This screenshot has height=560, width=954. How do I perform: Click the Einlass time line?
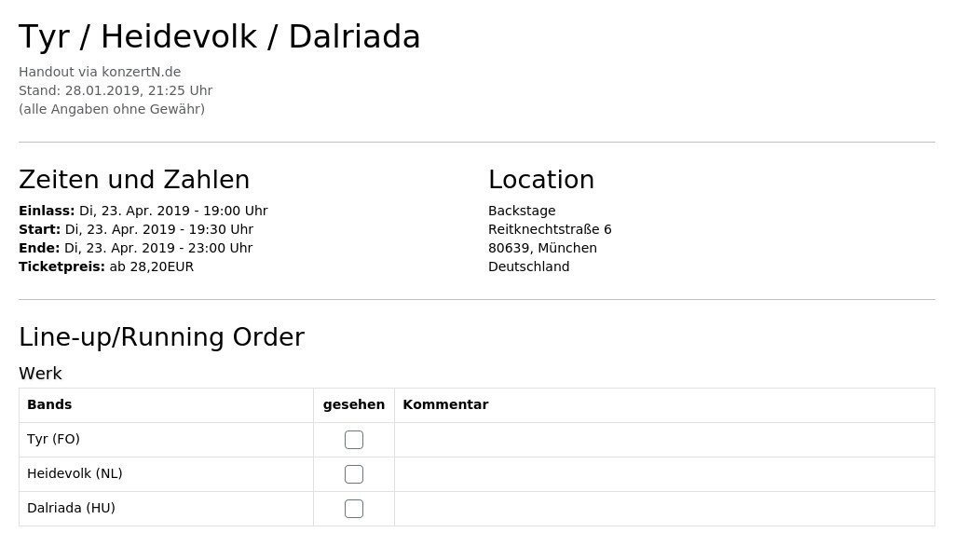[x=143, y=211]
